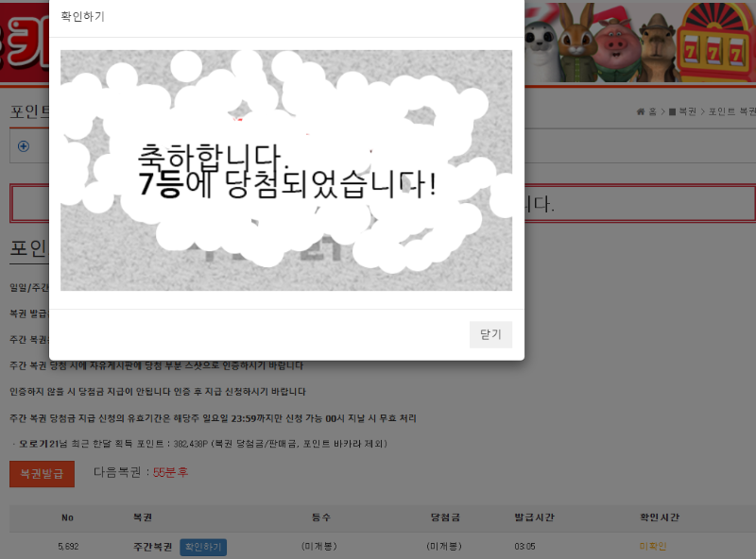This screenshot has width=756, height=559.
Task: Click the seal mascot in the banner
Action: [541, 42]
